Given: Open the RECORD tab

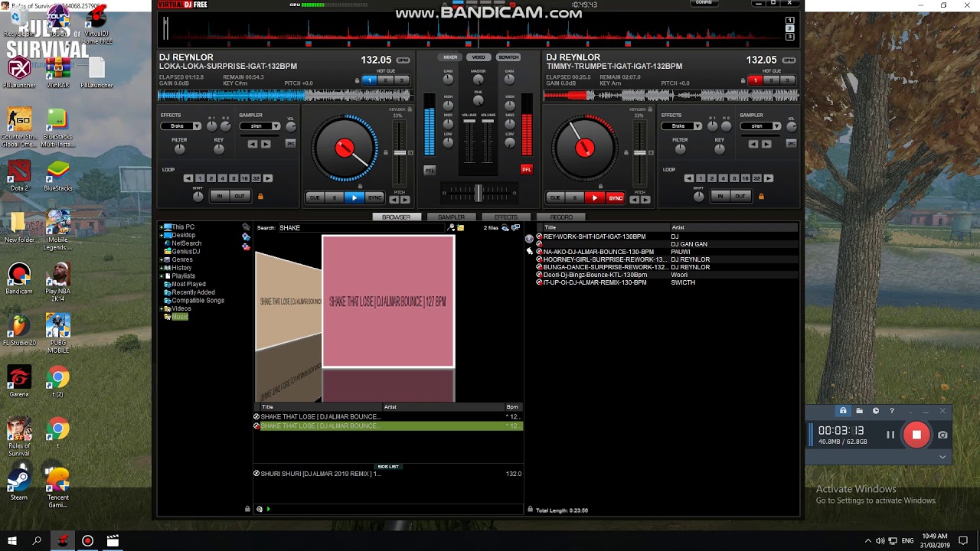Looking at the screenshot, I should 561,217.
